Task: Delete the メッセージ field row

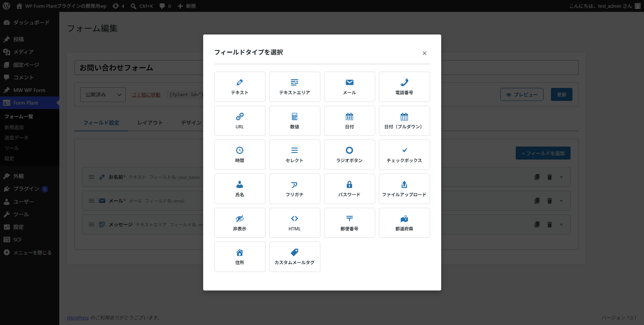Action: click(x=549, y=224)
